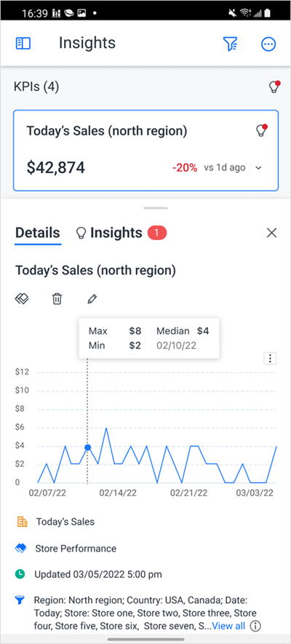Switch to the Insights tab
Image resolution: width=291 pixels, height=644 pixels.
(x=109, y=233)
